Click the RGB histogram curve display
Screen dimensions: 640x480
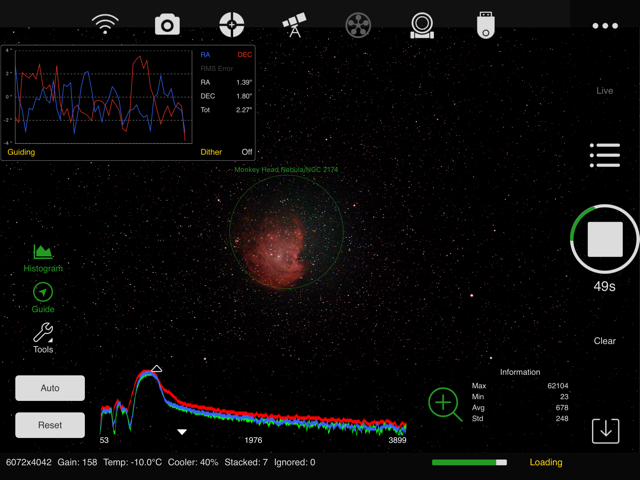[x=253, y=402]
